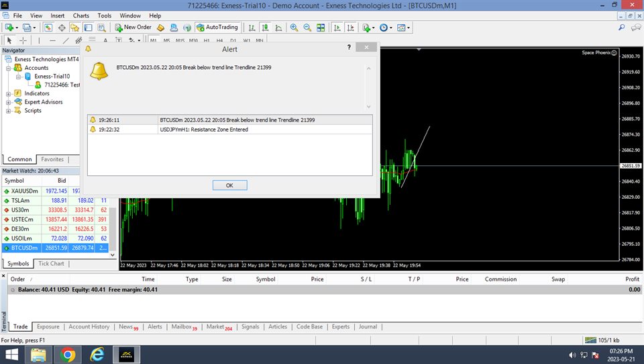This screenshot has width=644, height=364.
Task: Select the Line Chart display icon
Action: click(278, 28)
